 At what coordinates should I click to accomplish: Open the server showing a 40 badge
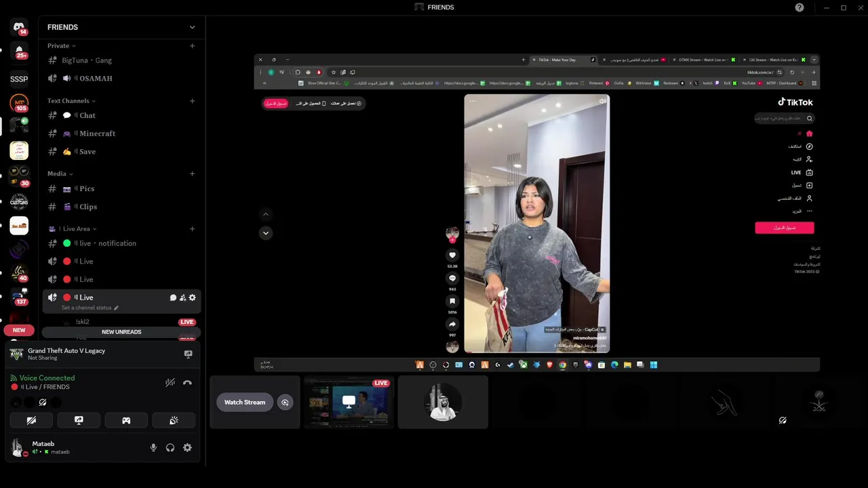click(19, 273)
